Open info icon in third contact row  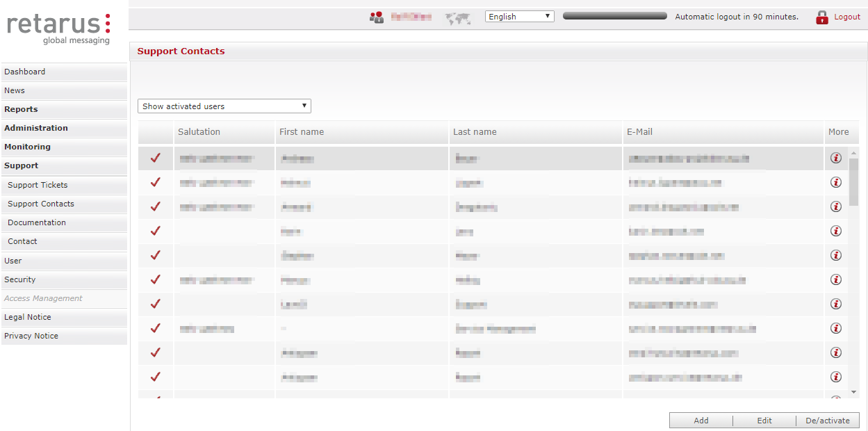point(836,206)
